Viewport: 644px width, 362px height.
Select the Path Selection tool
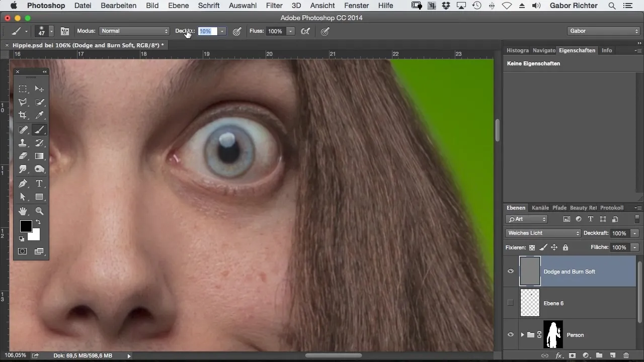pyautogui.click(x=23, y=197)
